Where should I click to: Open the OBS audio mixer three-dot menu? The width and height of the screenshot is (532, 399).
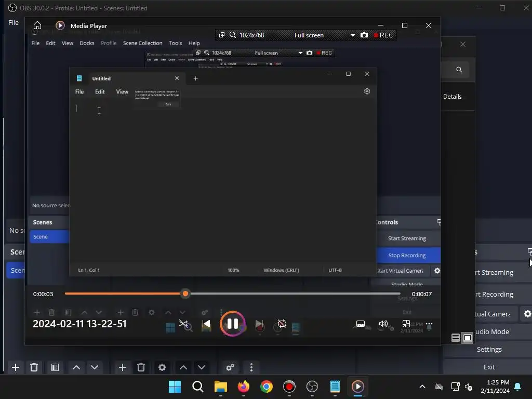pos(251,367)
